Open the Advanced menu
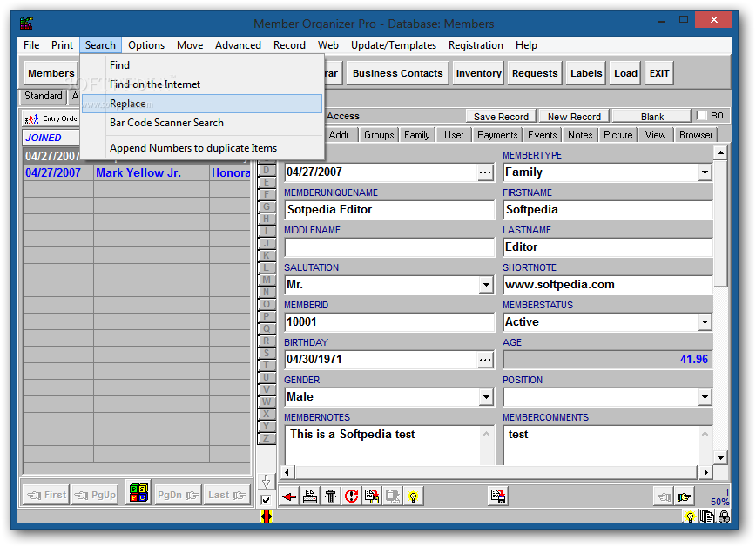 (238, 45)
